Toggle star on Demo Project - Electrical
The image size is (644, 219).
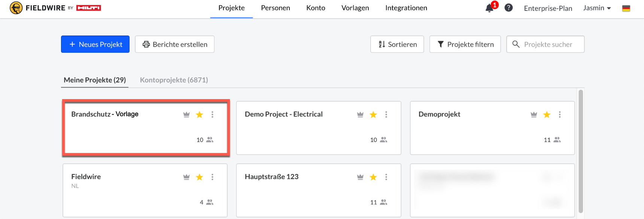373,114
